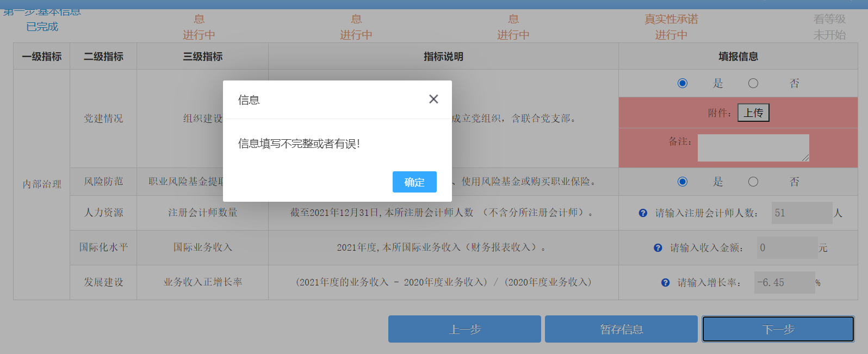Screen dimensions: 868x354
Task: Proceed with the 下一步 button
Action: click(x=778, y=329)
